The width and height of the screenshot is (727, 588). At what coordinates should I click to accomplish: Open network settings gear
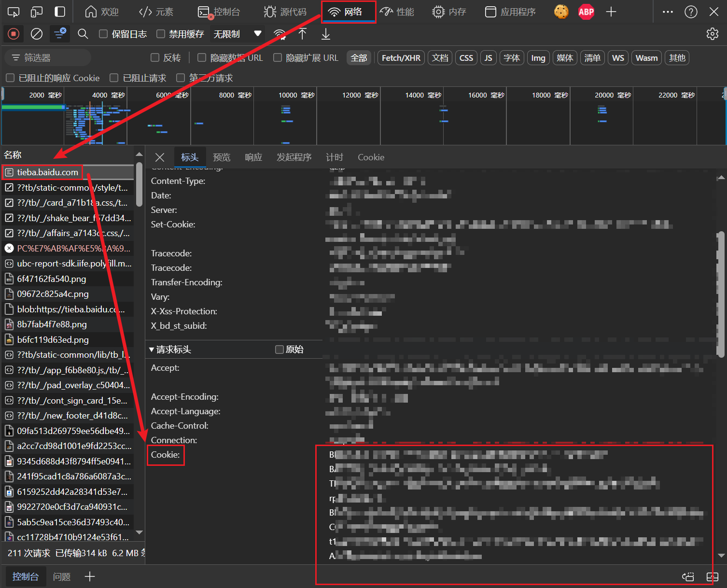click(712, 34)
